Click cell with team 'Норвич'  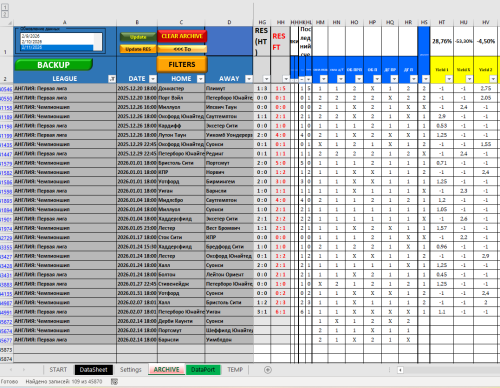[x=229, y=172]
